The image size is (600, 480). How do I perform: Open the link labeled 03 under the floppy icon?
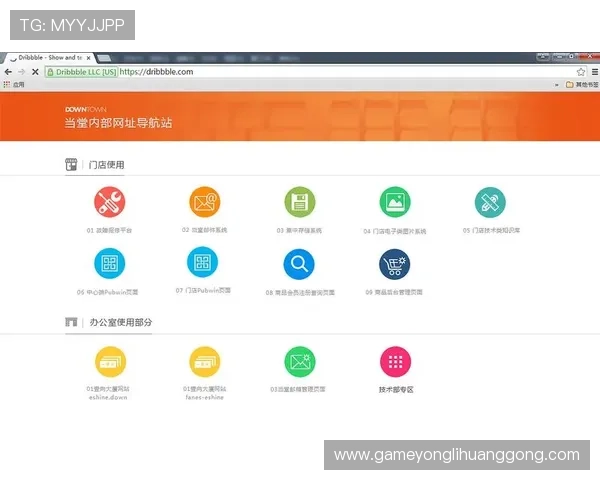tap(299, 230)
